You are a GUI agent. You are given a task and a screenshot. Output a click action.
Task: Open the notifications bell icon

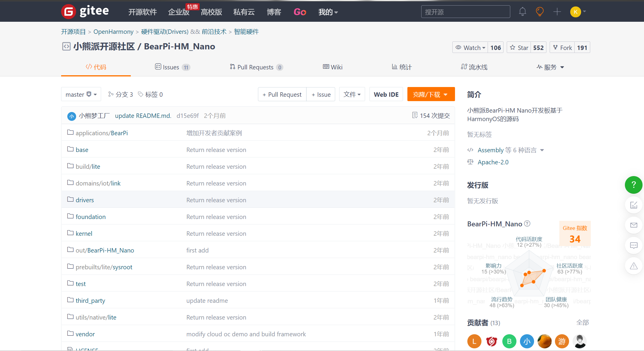click(x=522, y=12)
